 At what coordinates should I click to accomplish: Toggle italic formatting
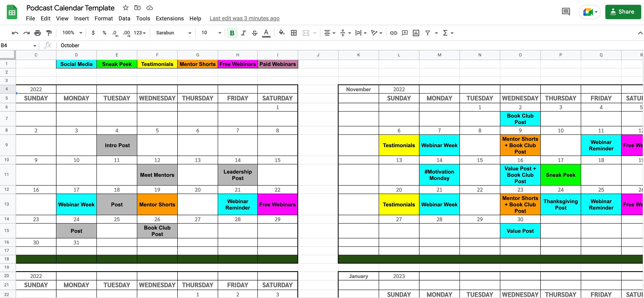pyautogui.click(x=243, y=33)
